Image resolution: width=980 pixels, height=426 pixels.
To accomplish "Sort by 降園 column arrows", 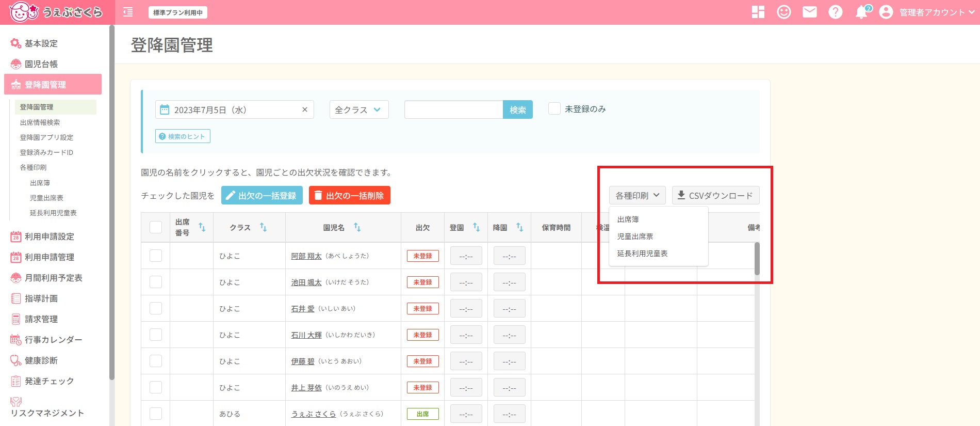I will [520, 227].
